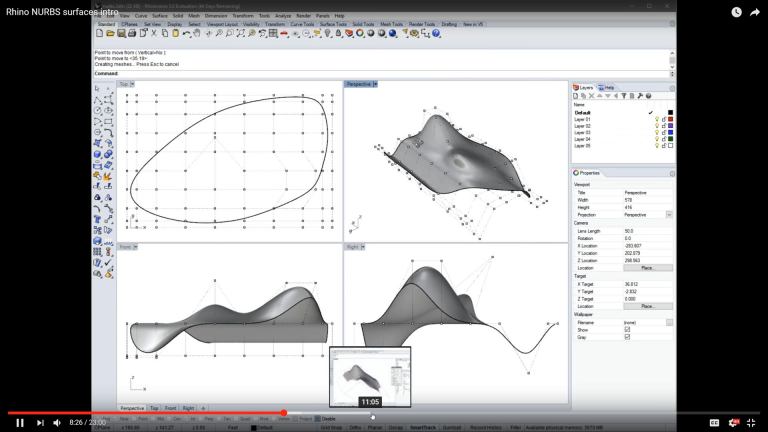Toggle the Wallpaper Gray checkbox

(627, 337)
